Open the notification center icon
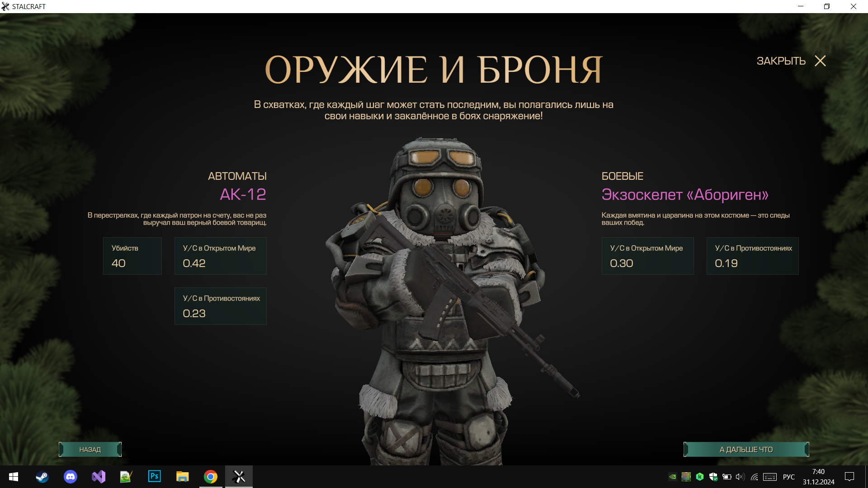Screen dimensions: 868x488 tap(849, 477)
